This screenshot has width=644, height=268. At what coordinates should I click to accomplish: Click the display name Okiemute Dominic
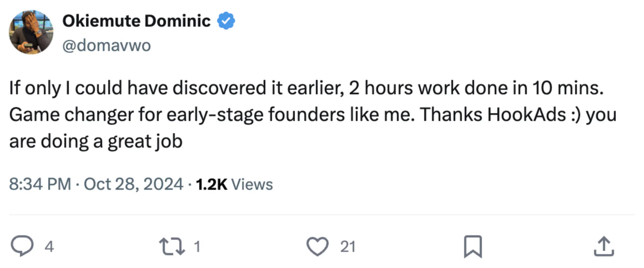coord(137,21)
